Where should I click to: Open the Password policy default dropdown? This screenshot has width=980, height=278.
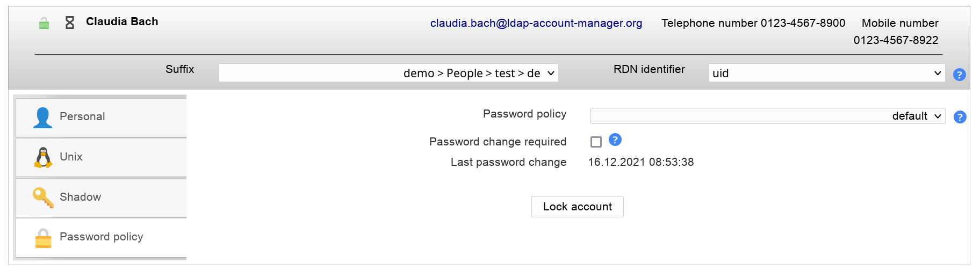(x=767, y=116)
